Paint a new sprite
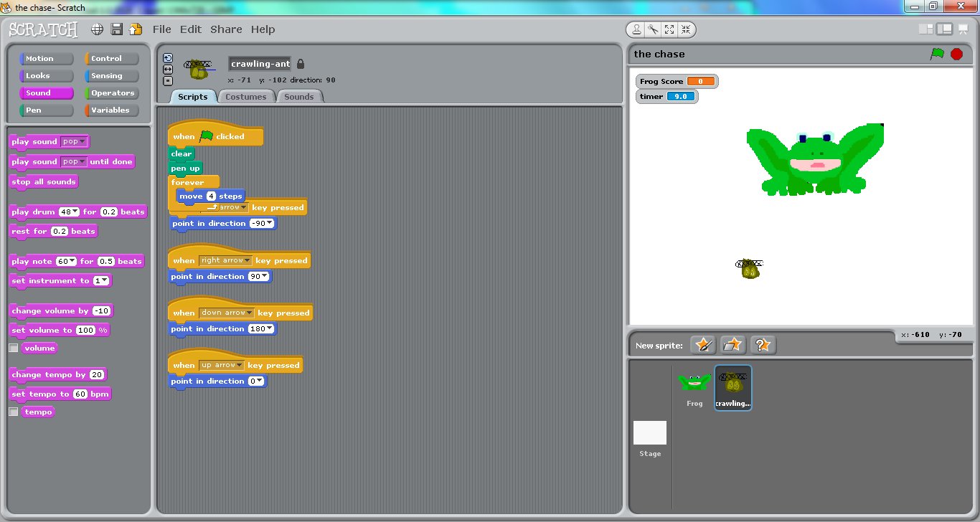 point(703,346)
